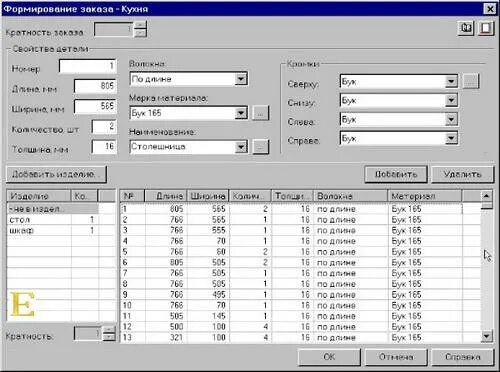This screenshot has width=500, height=372.
Task: Click the scroll down arrow of parts table
Action: (x=487, y=336)
